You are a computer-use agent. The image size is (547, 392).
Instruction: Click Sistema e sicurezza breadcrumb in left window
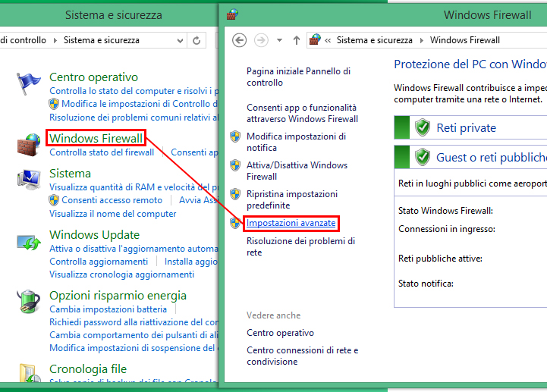101,40
